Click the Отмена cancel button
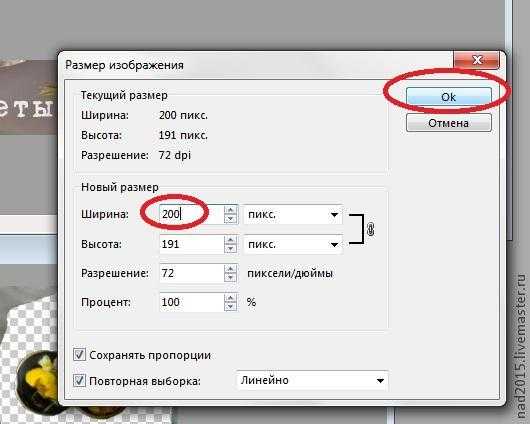This screenshot has width=530, height=424. tap(449, 123)
